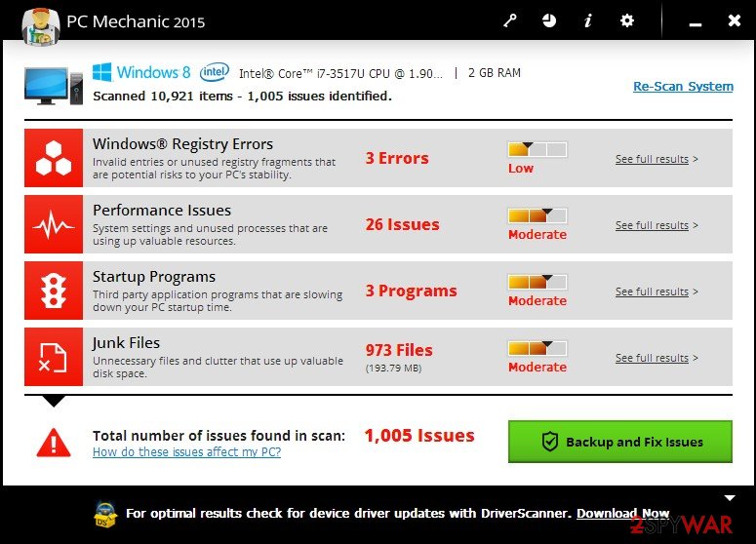Close the PC Mechanic window
The image size is (756, 544).
point(735,20)
